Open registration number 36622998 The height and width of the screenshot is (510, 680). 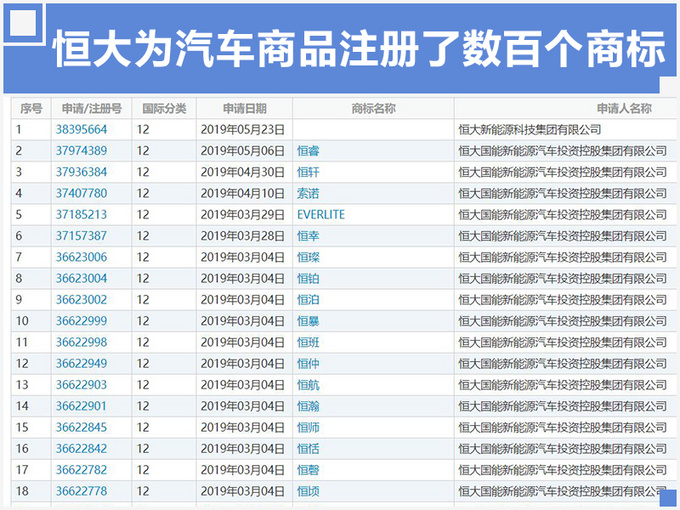(x=81, y=342)
